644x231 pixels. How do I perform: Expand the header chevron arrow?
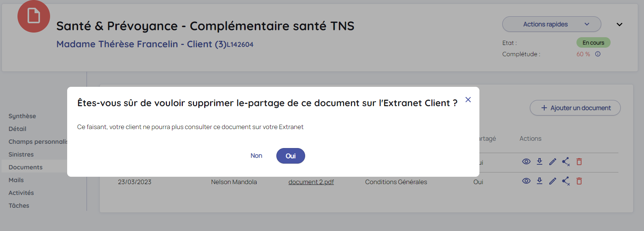pyautogui.click(x=620, y=24)
